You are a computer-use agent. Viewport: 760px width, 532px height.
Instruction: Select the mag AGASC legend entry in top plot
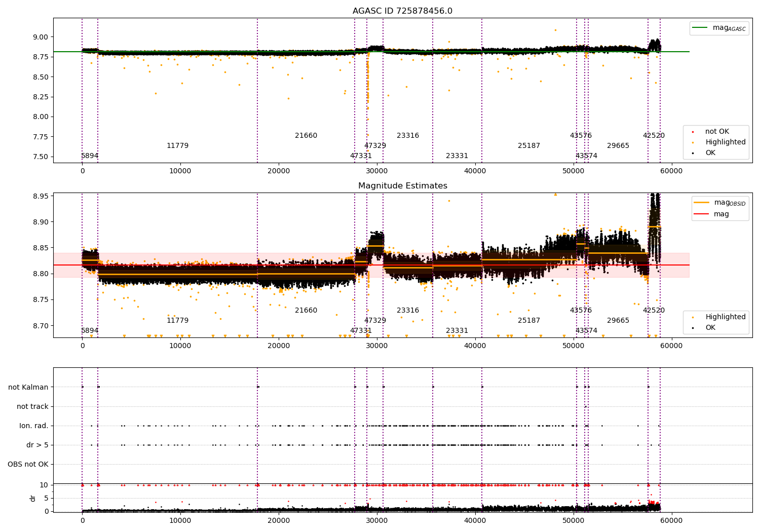click(x=719, y=28)
